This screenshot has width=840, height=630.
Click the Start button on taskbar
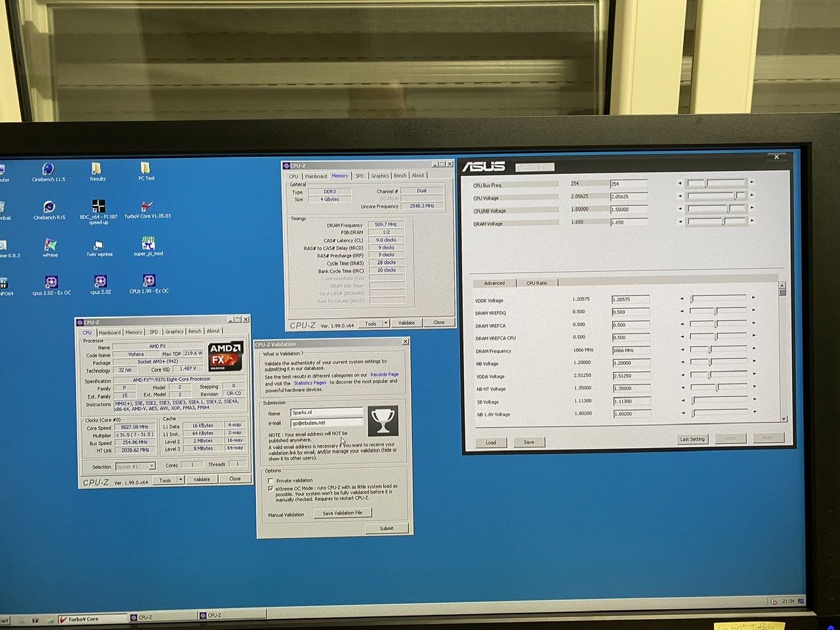[5, 620]
